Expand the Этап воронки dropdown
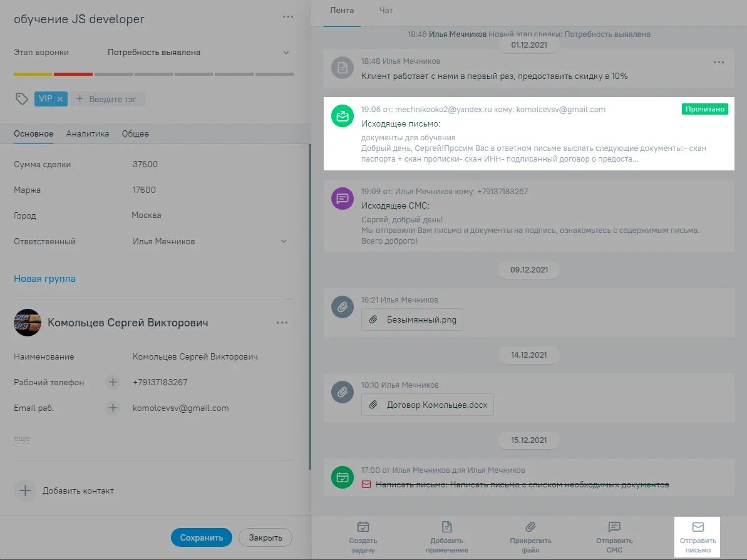The width and height of the screenshot is (747, 560). (x=286, y=53)
